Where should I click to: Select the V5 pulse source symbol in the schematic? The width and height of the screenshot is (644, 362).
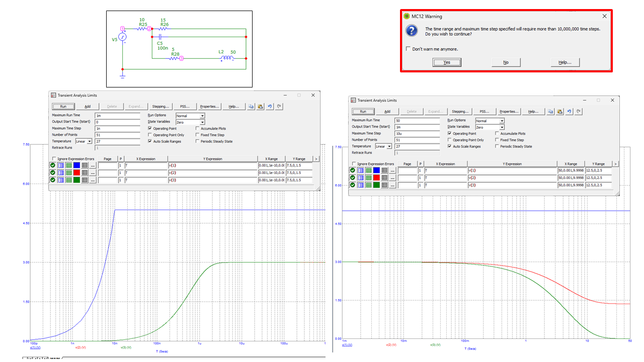tap(122, 37)
